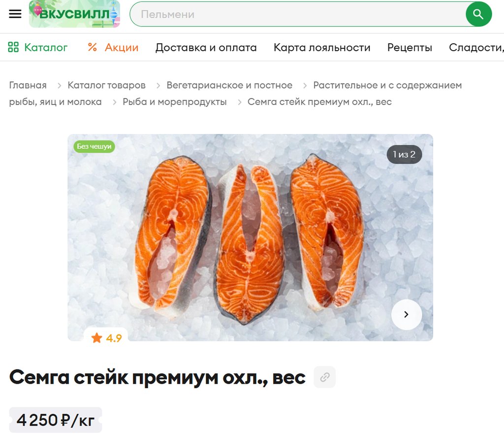Click the Каталог grid icon
504x436 pixels.
tap(13, 47)
